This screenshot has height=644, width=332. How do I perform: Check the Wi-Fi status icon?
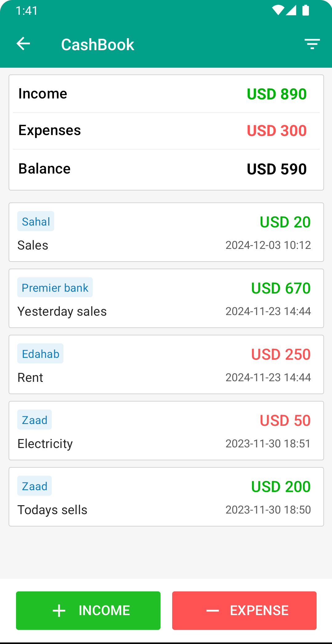[277, 10]
